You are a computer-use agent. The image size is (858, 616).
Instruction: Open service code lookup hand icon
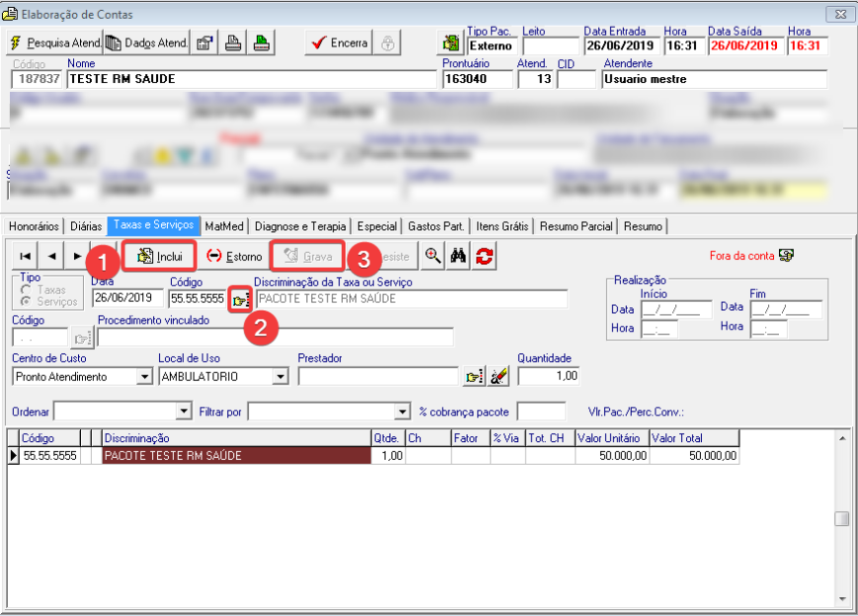point(240,299)
